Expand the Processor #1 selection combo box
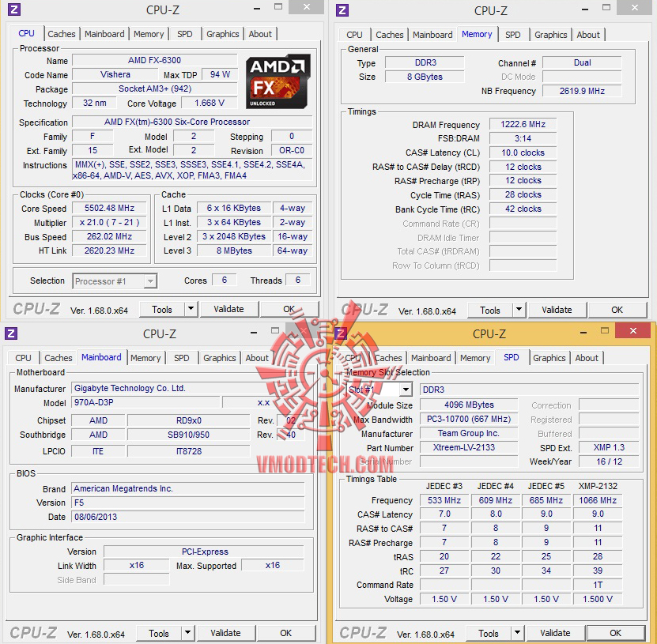657x644 pixels. [x=150, y=281]
